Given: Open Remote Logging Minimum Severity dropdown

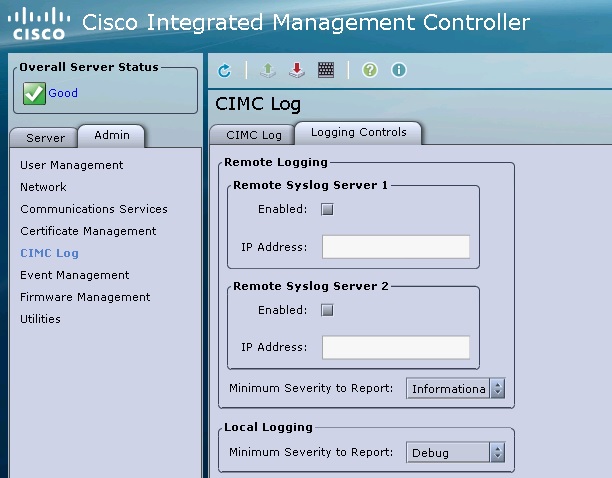Looking at the screenshot, I should [455, 388].
